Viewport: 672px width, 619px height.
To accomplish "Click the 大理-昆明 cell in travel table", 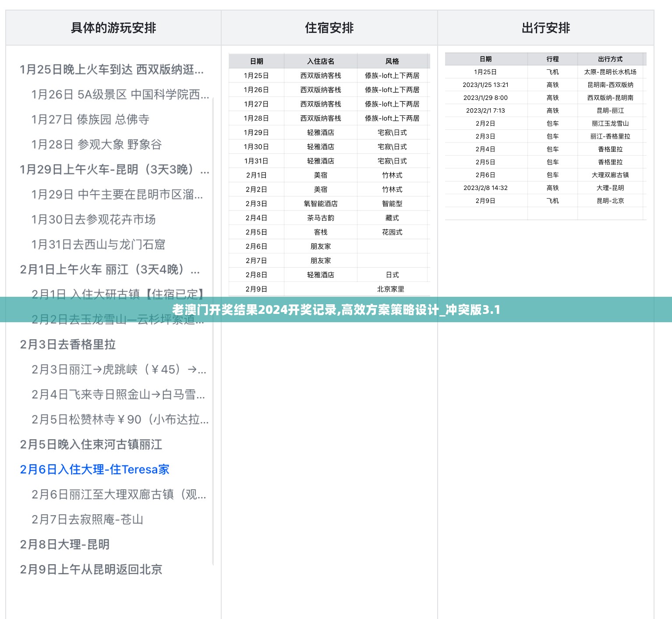I will pyautogui.click(x=610, y=188).
